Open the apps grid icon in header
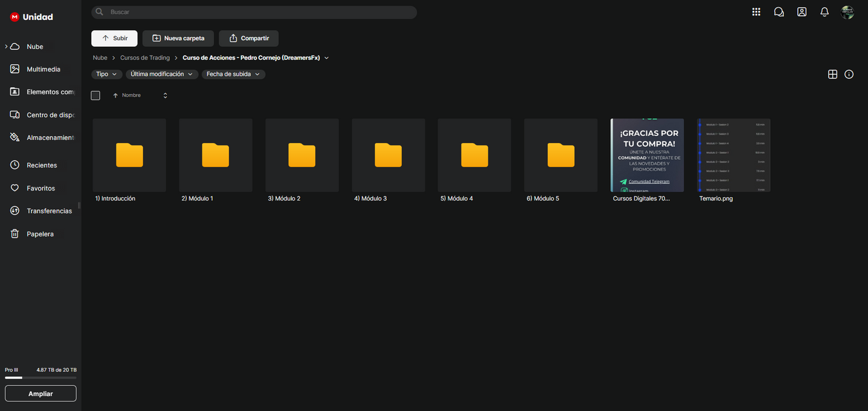 click(x=756, y=12)
